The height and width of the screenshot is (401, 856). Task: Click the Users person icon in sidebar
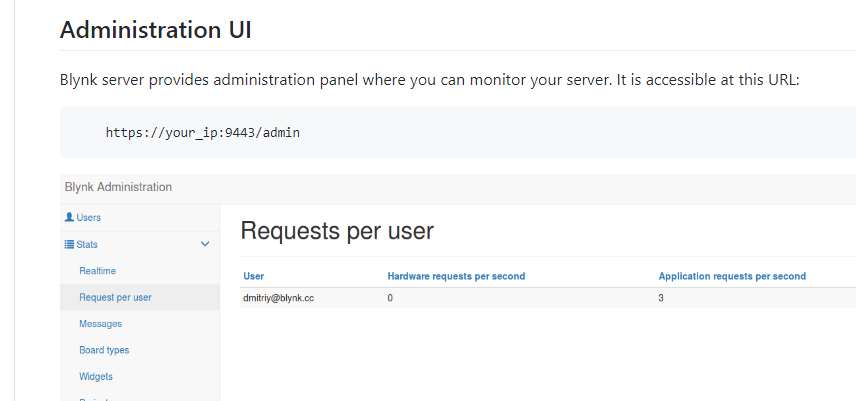69,217
